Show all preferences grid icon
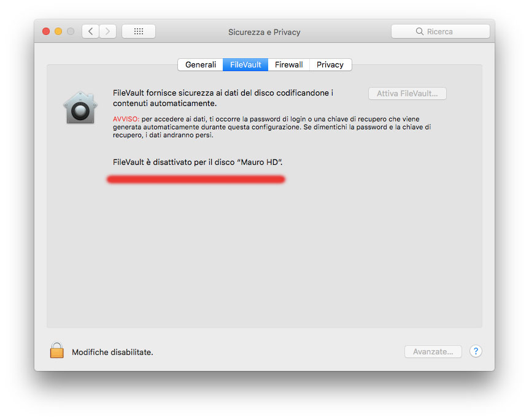This screenshot has width=529, height=420. tap(139, 31)
